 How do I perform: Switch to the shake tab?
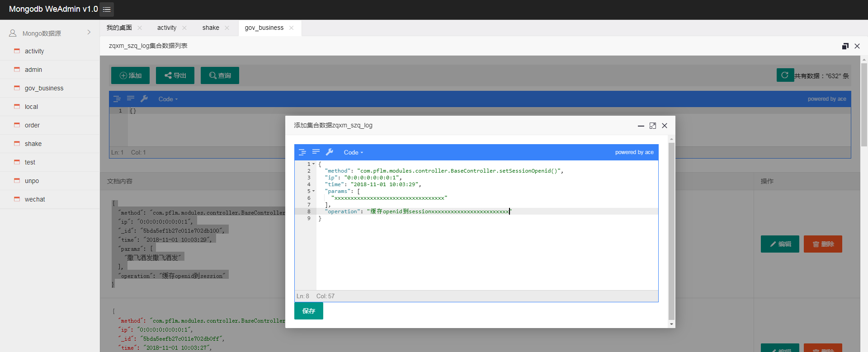(211, 28)
